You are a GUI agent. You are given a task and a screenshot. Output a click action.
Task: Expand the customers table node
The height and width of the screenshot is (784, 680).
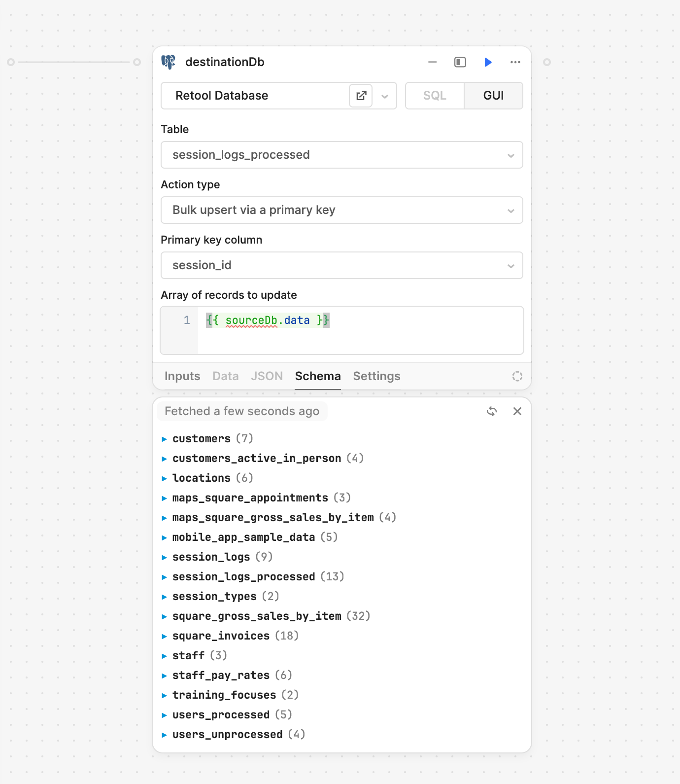pos(164,439)
